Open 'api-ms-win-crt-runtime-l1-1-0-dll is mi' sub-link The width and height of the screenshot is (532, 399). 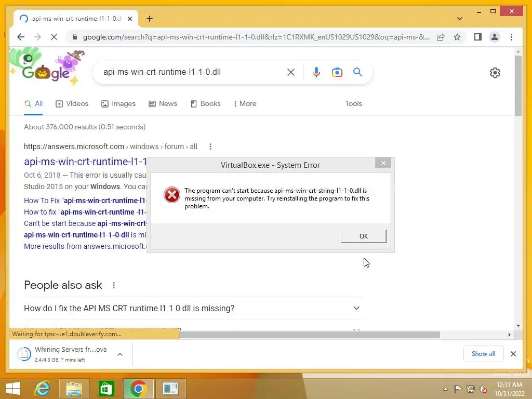[x=85, y=235]
